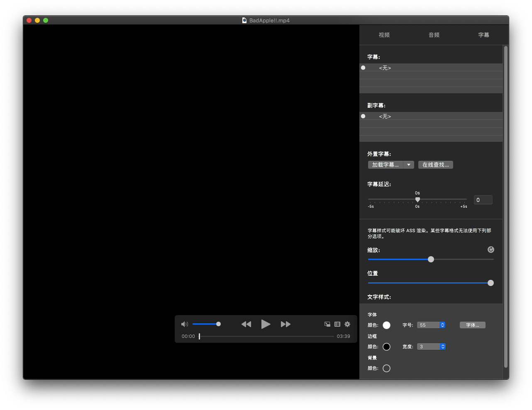Select <无> in the 副字幕 list
The height and width of the screenshot is (410, 532).
tap(385, 116)
